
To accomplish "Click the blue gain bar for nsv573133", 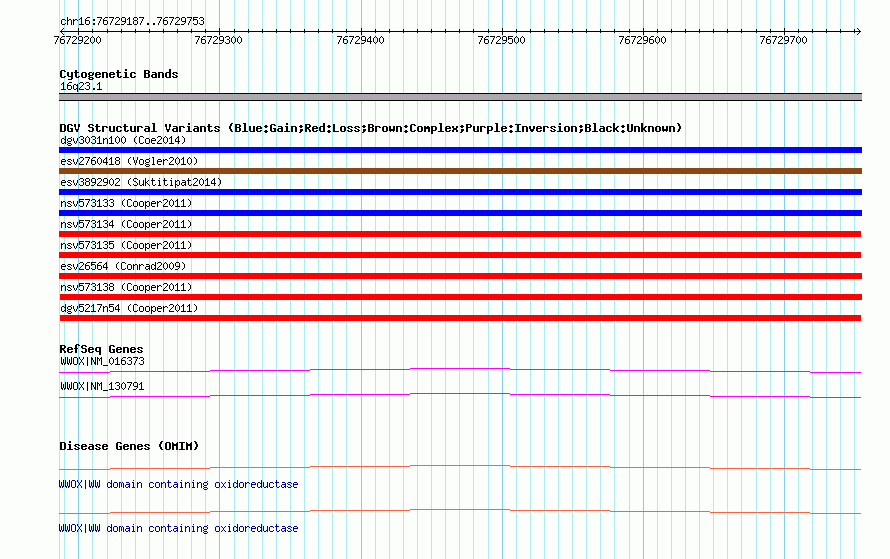I will click(x=460, y=213).
